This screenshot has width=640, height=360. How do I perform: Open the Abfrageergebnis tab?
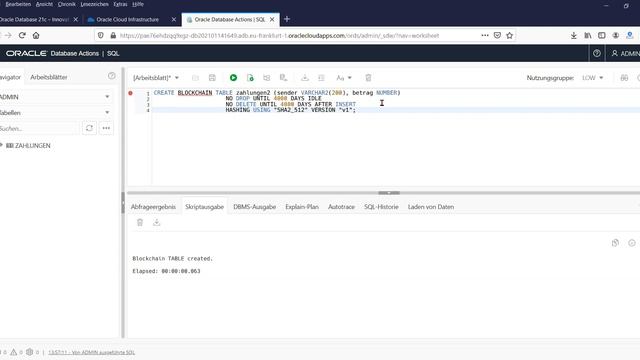(153, 207)
